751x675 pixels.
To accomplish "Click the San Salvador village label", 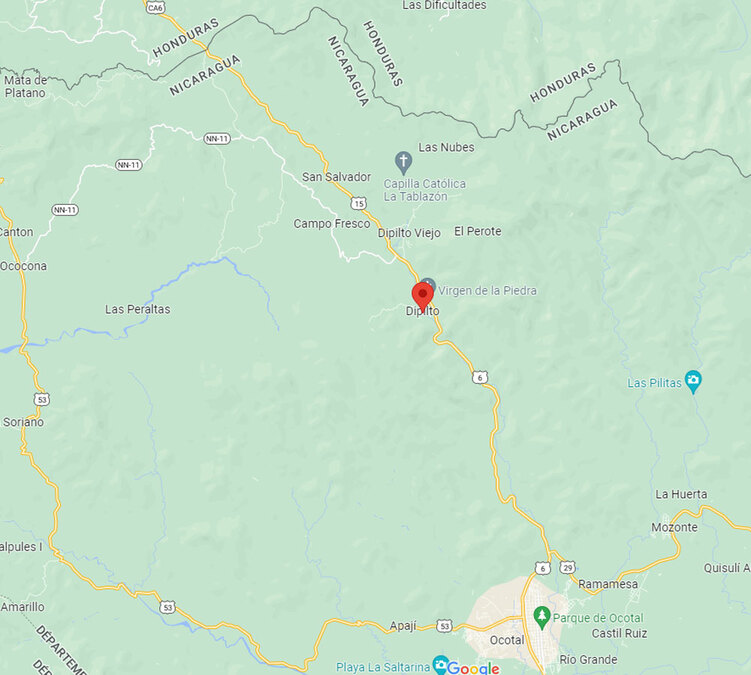I will tap(336, 177).
